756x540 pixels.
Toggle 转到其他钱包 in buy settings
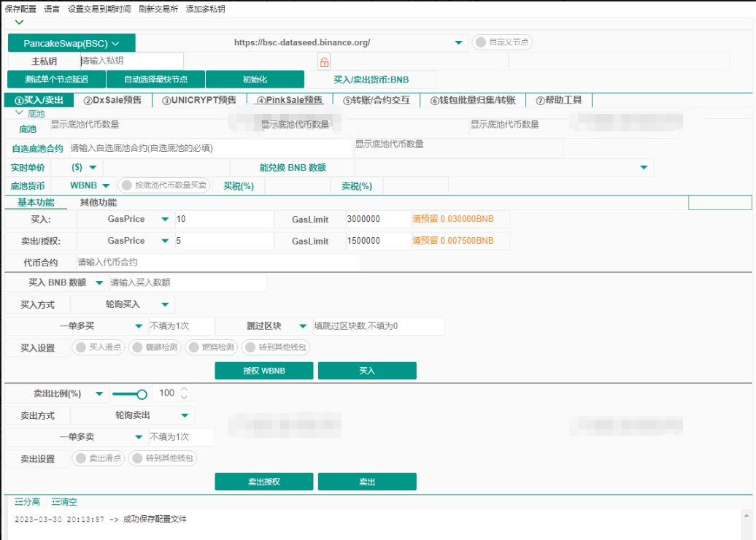coord(275,347)
